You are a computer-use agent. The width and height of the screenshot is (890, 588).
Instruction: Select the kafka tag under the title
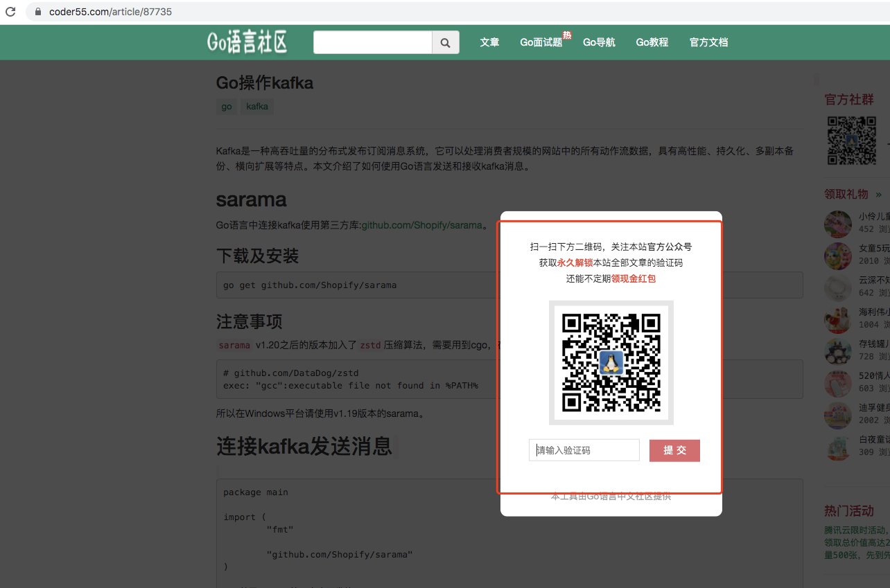257,107
